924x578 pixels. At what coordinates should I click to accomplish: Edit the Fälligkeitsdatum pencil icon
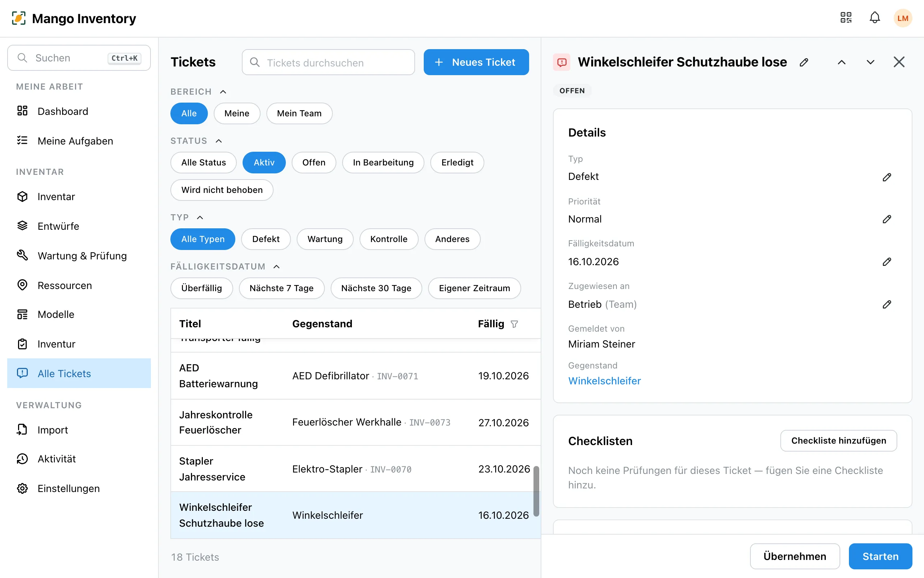coord(886,262)
